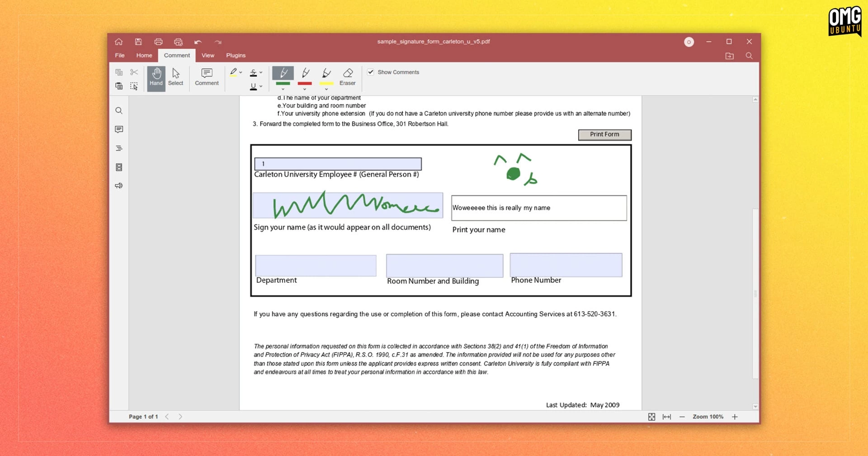This screenshot has height=456, width=868.
Task: Click the Home icon in title bar
Action: (118, 42)
